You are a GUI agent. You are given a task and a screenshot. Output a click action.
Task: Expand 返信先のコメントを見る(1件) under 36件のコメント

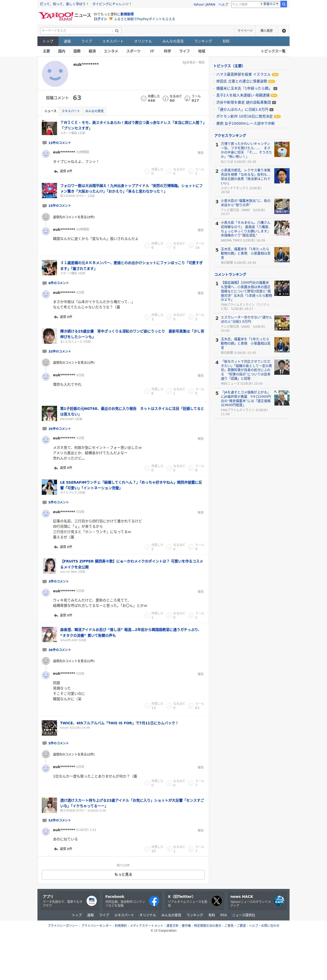pos(73,661)
